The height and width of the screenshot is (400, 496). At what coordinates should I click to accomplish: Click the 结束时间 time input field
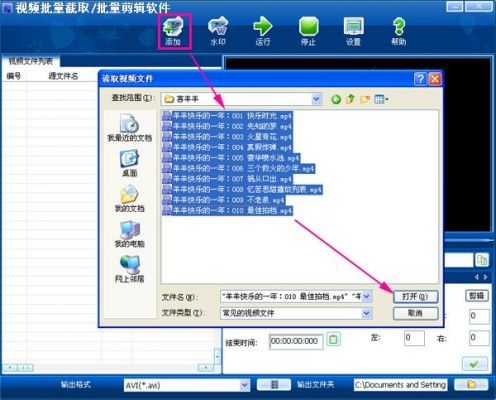point(296,341)
